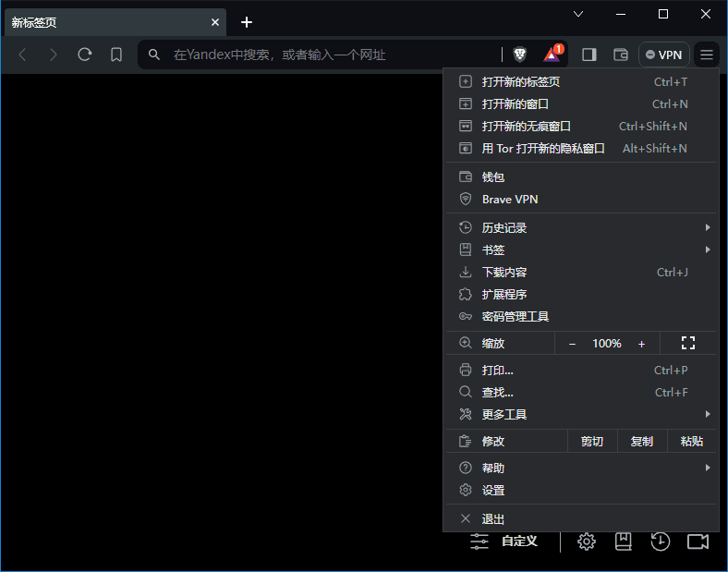
Task: Open 密码管理工具 from the menu
Action: [516, 316]
